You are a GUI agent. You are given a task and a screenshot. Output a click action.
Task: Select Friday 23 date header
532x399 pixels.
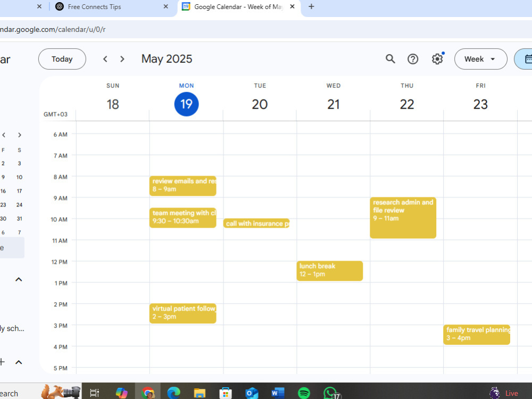tap(480, 104)
